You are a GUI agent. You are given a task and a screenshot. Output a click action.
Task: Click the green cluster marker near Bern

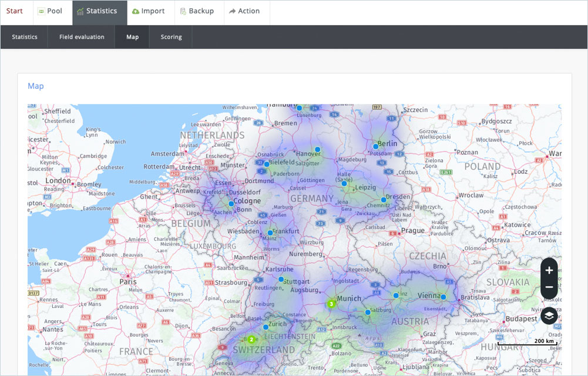(x=251, y=339)
